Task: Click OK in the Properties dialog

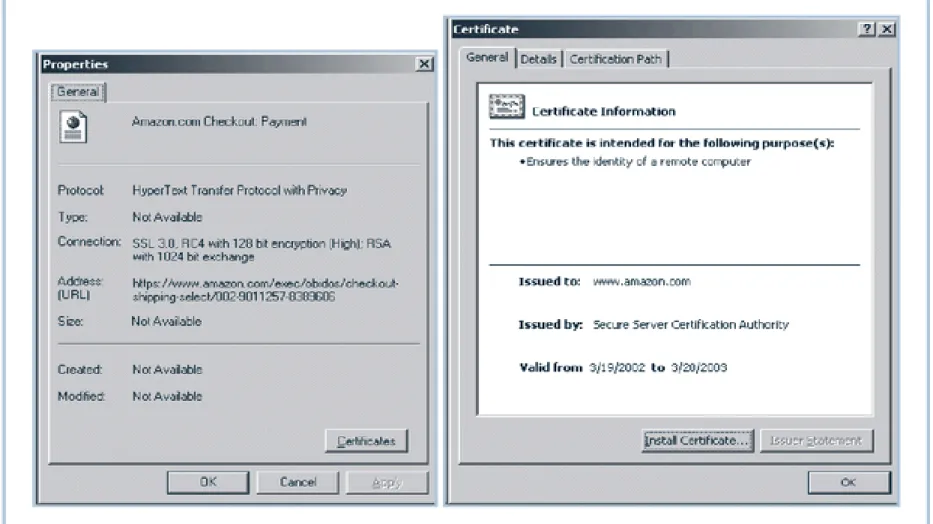Action: tap(208, 482)
